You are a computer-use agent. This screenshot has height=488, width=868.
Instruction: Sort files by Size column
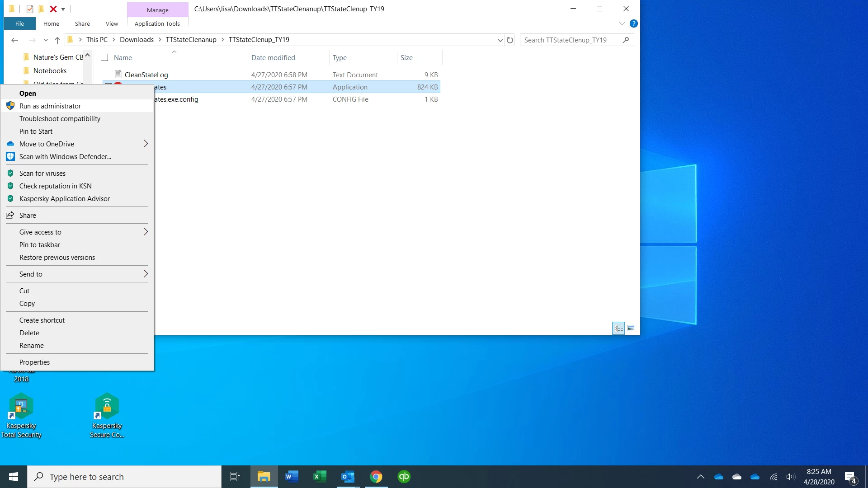coord(406,58)
